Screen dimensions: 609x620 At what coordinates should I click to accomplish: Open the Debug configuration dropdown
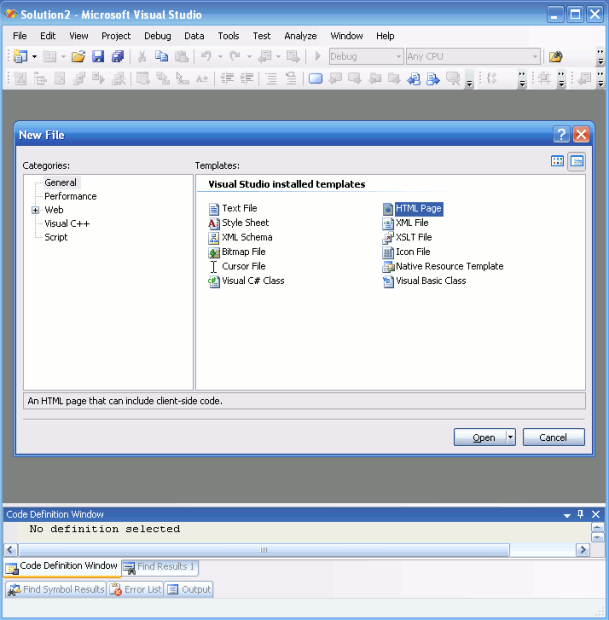[366, 57]
